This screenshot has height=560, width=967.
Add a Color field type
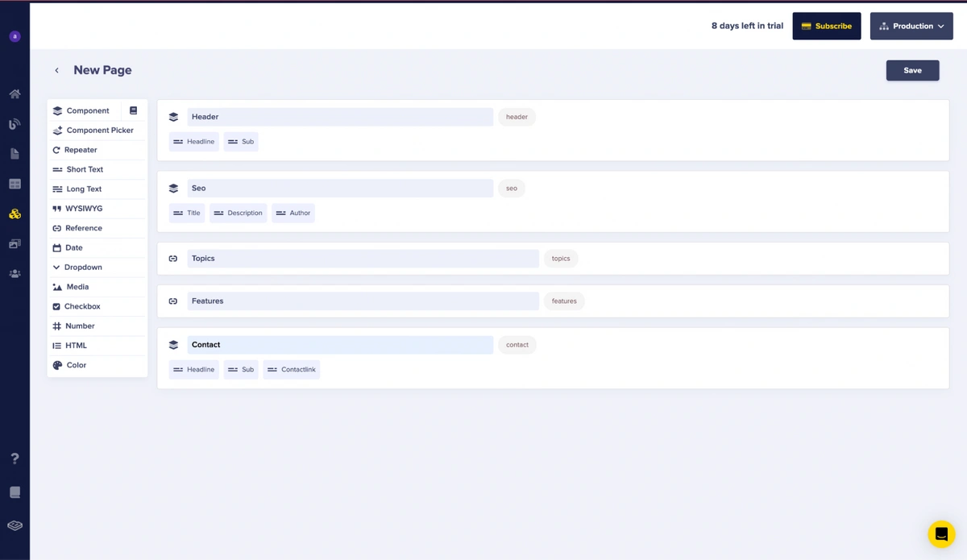(76, 365)
